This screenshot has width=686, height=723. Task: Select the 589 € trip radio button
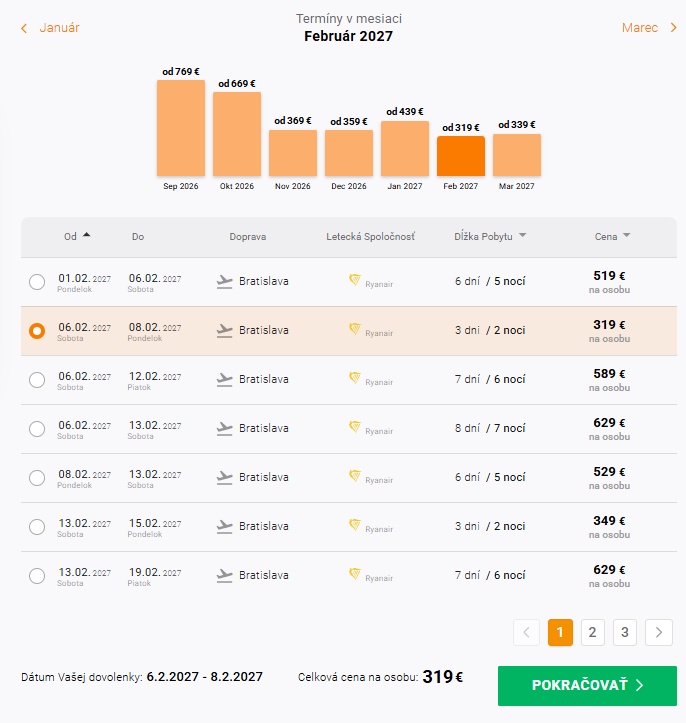click(37, 380)
